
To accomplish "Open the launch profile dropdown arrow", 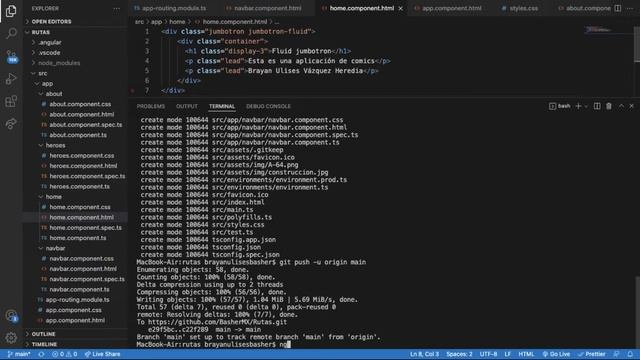I will click(x=586, y=106).
